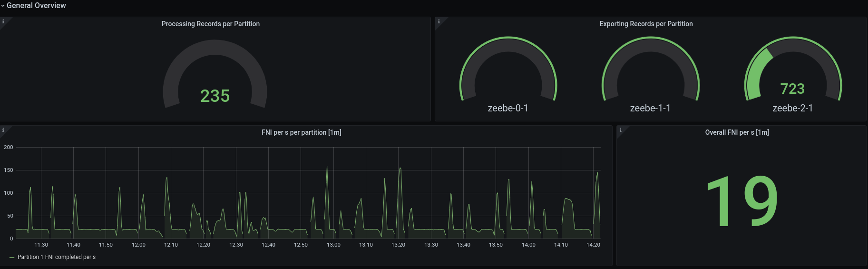This screenshot has width=868, height=269.
Task: Click the 11:30 time axis label
Action: point(41,245)
